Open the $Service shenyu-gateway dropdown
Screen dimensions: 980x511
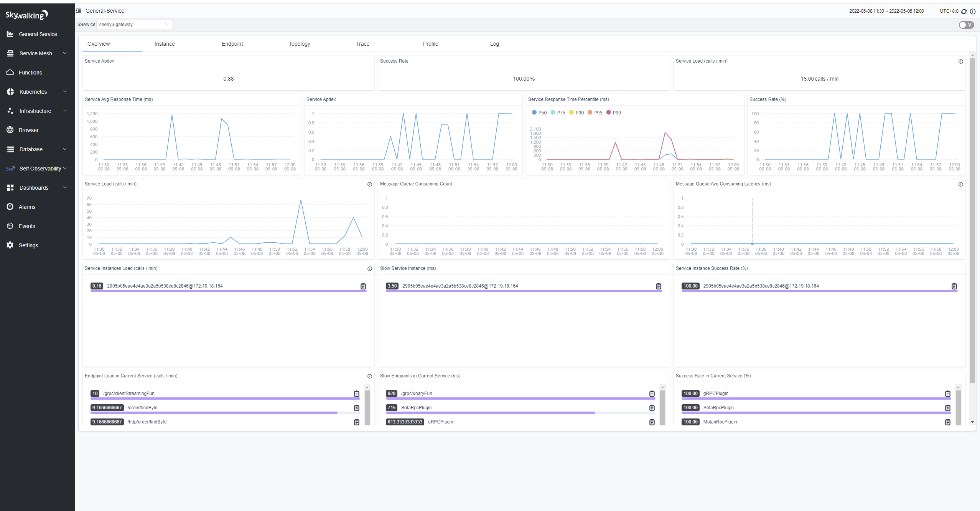point(134,25)
